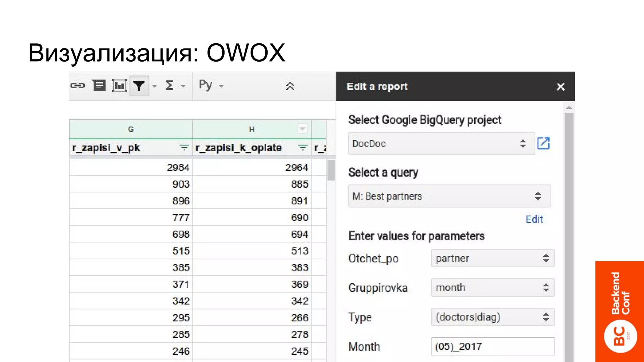Click the r_zapisi_k_oplate header cell
Viewport: 644px width, 362px height.
[x=252, y=147]
